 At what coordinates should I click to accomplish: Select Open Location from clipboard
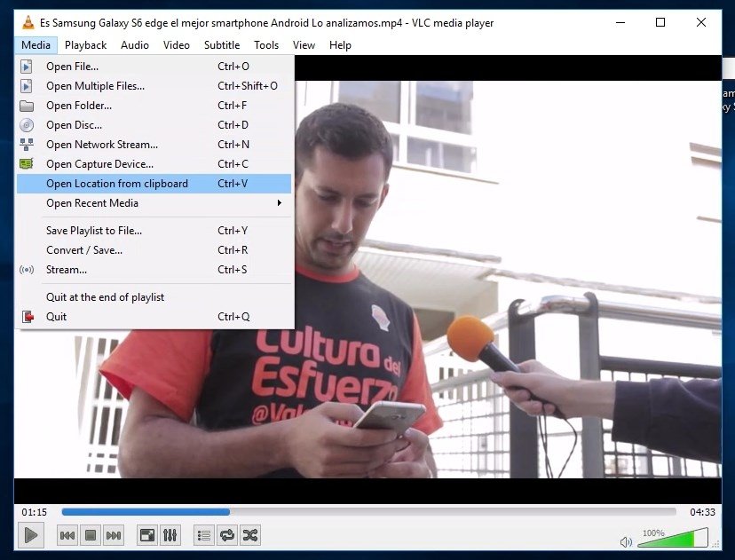(x=154, y=184)
